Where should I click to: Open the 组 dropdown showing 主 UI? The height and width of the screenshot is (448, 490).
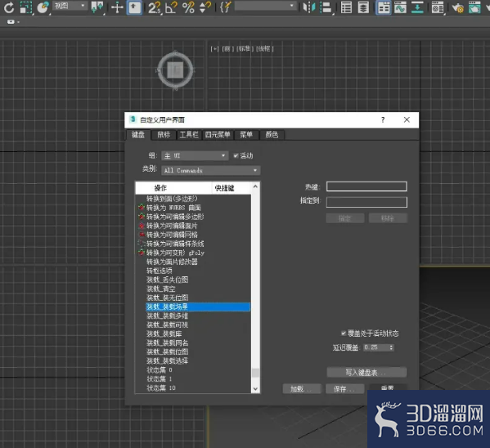[195, 155]
